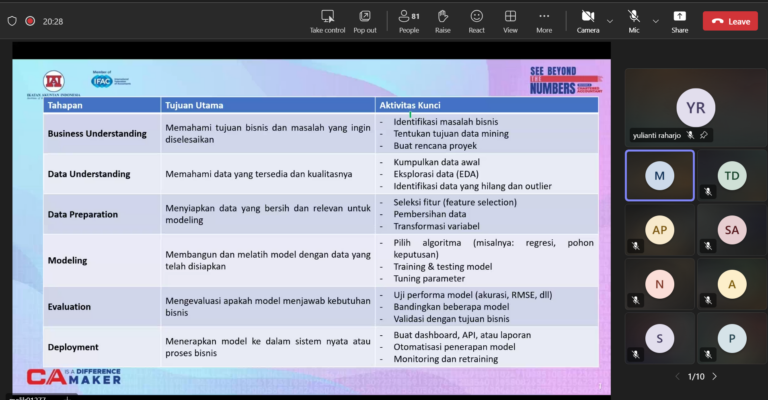The width and height of the screenshot is (768, 400).
Task: Open the React emoji menu
Action: point(476,20)
